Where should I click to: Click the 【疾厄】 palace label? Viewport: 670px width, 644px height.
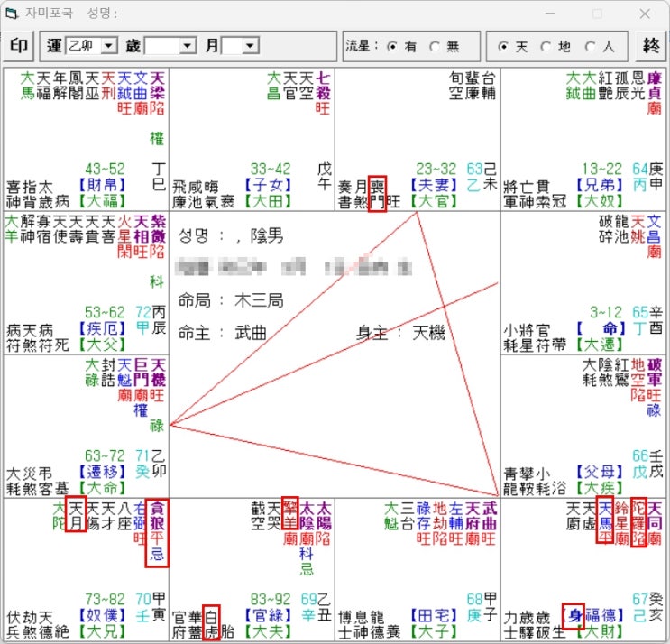pyautogui.click(x=103, y=328)
